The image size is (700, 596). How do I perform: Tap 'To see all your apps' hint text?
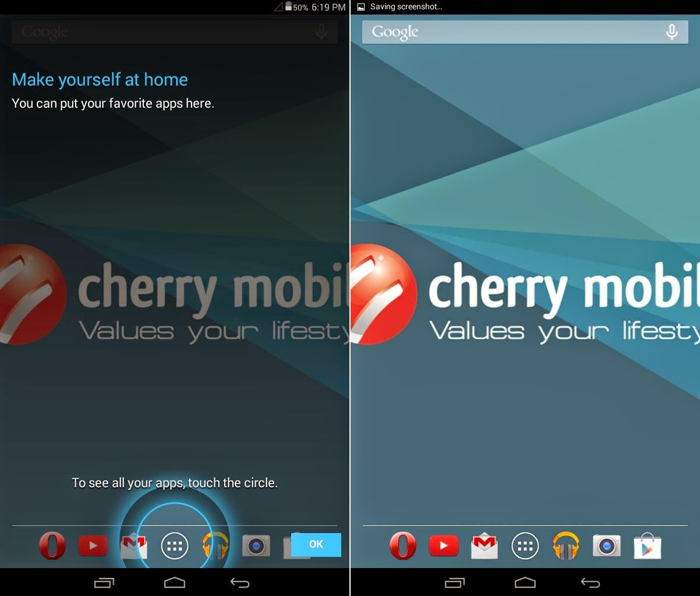click(175, 483)
